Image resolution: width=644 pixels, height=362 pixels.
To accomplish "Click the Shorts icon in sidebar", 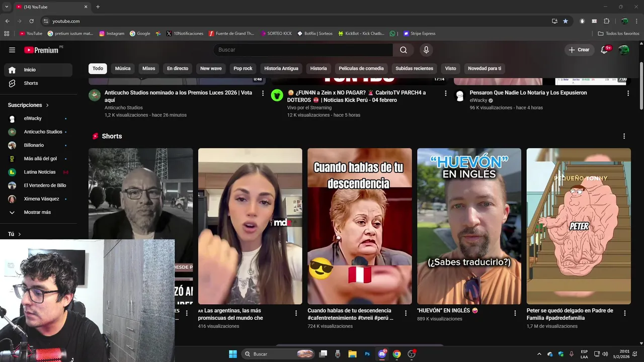I will [12, 83].
